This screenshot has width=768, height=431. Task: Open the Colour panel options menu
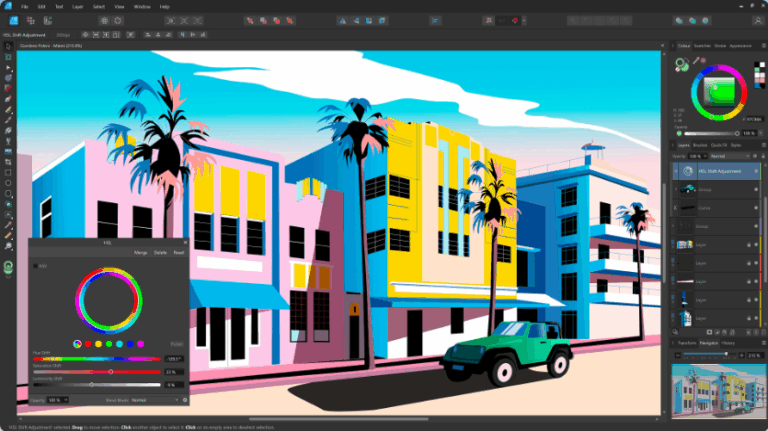763,46
